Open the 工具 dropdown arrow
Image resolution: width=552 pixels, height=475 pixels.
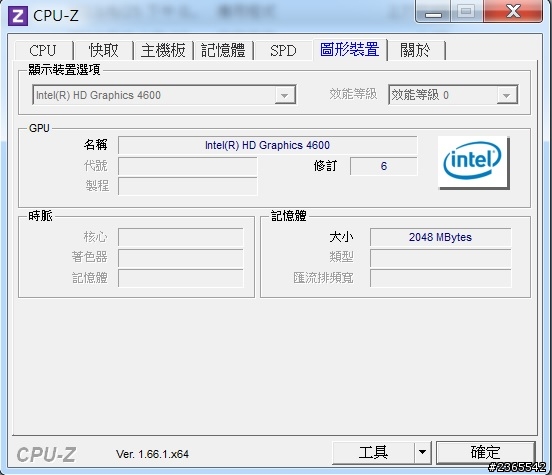coord(422,452)
